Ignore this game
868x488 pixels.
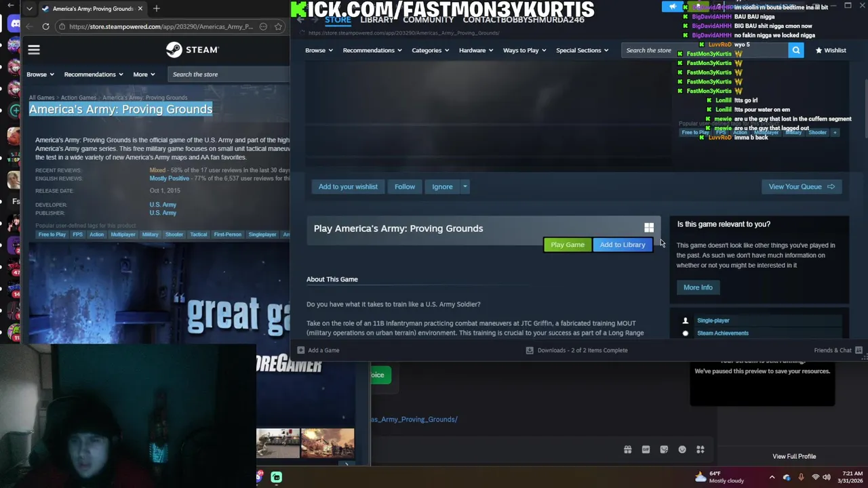(x=442, y=186)
